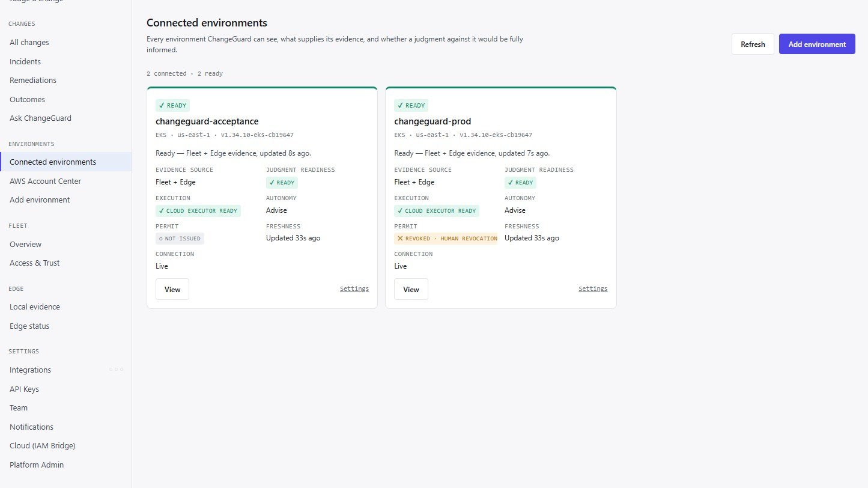
Task: Click the changeguard-prod title
Action: pos(432,121)
